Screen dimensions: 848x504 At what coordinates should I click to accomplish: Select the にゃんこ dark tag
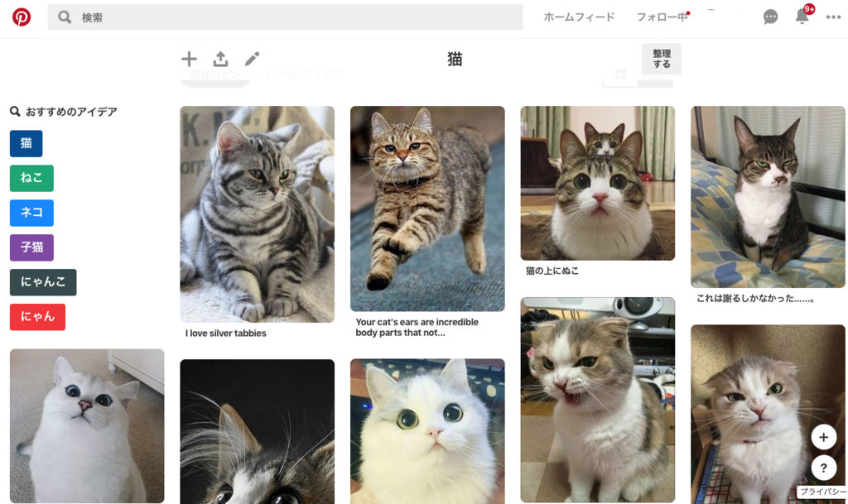43,282
